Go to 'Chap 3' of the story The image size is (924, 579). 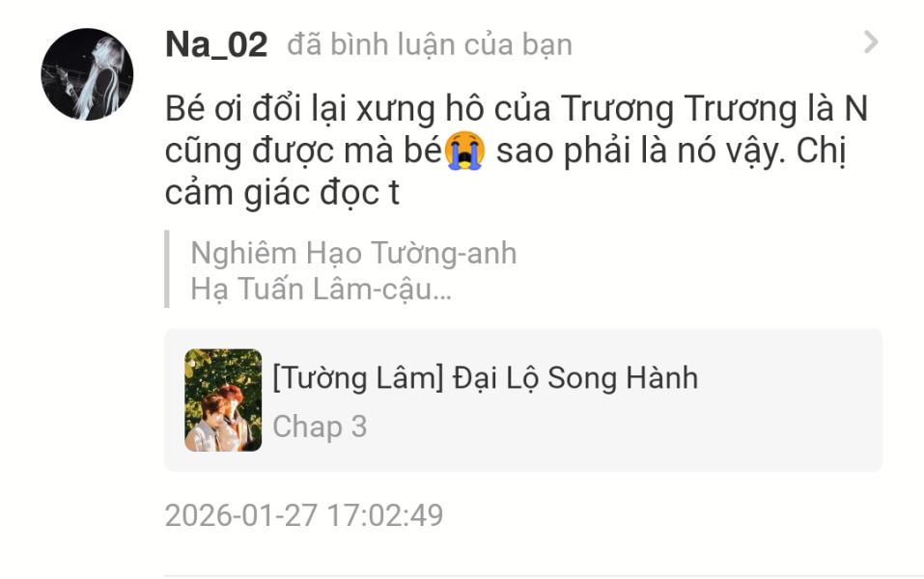pyautogui.click(x=320, y=427)
